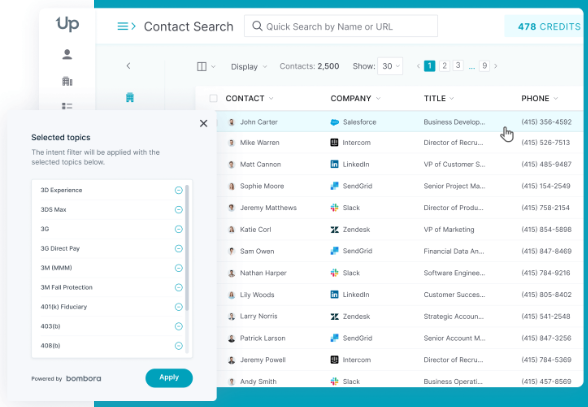Click SendGrid logo in Sophie Moore row

[334, 186]
